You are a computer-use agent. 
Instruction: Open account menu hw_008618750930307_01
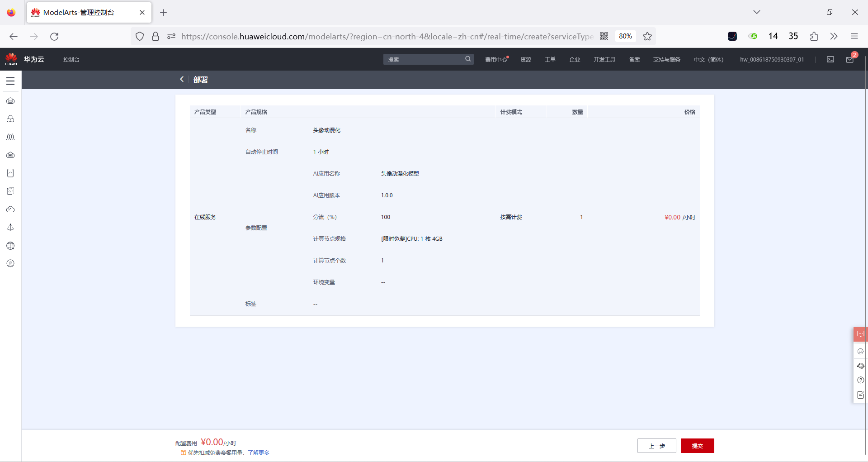(772, 59)
